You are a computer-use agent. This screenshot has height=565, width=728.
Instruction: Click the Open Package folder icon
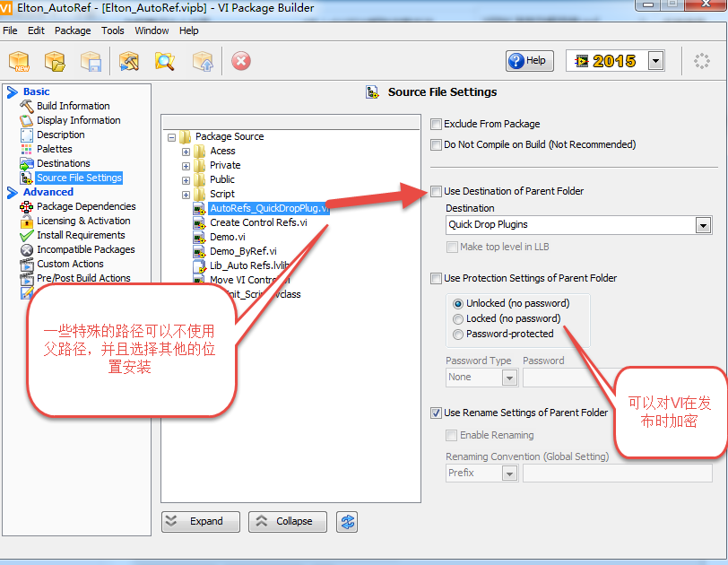click(x=55, y=61)
